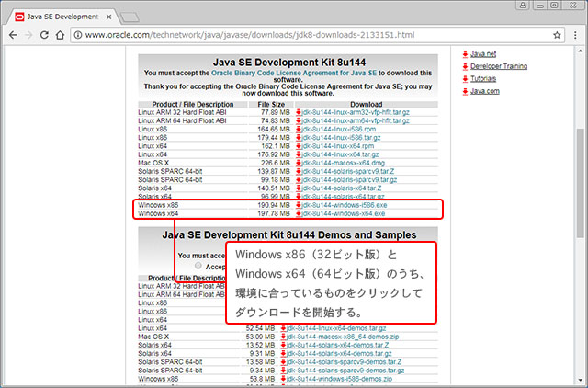Download jdk-8u144-solaris-x64-demos.tar.Z
This screenshot has height=388, width=588.
point(338,345)
